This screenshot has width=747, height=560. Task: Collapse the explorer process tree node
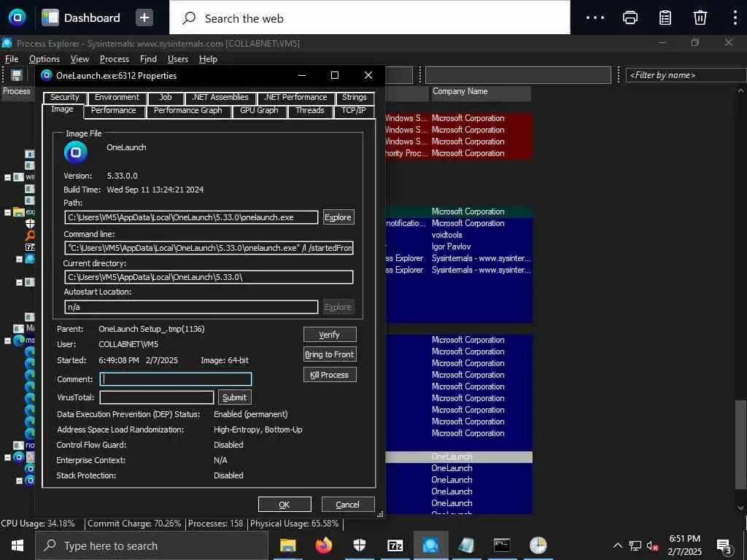click(x=7, y=212)
